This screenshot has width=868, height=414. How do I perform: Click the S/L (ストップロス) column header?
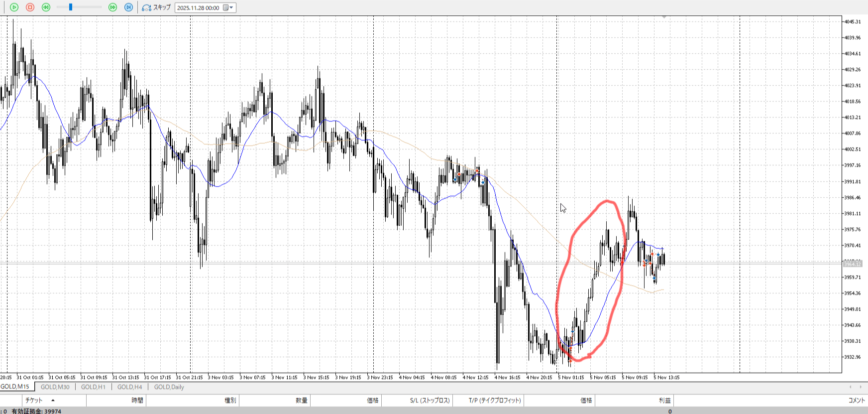pyautogui.click(x=430, y=400)
